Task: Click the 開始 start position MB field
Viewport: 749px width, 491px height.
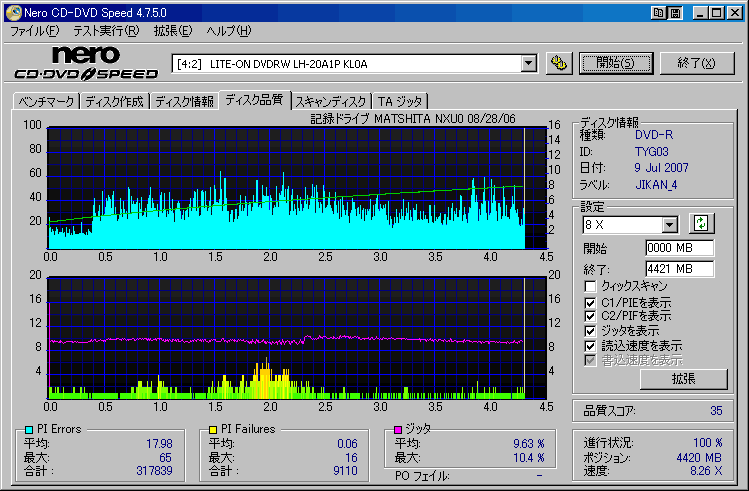Action: [x=680, y=248]
